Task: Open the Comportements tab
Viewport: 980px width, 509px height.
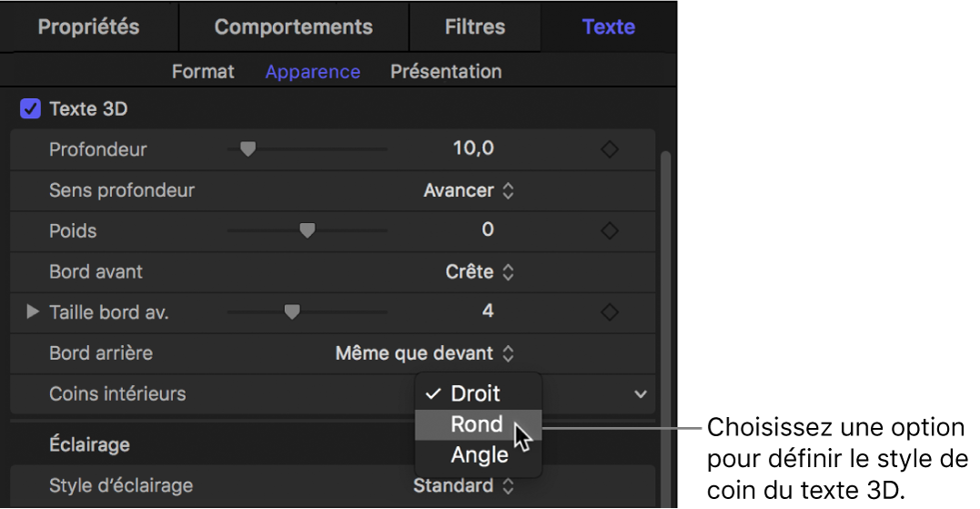Action: pos(293,26)
